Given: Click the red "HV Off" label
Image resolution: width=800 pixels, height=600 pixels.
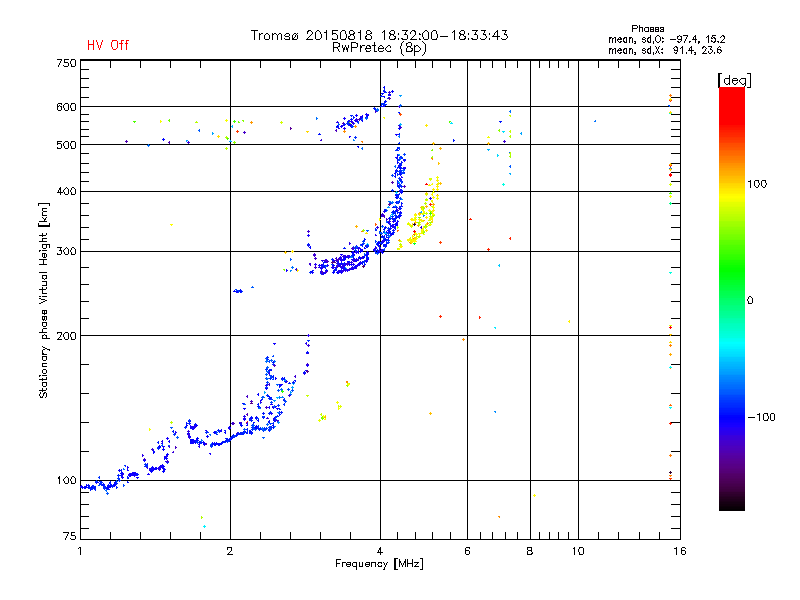Looking at the screenshot, I should pyautogui.click(x=108, y=45).
